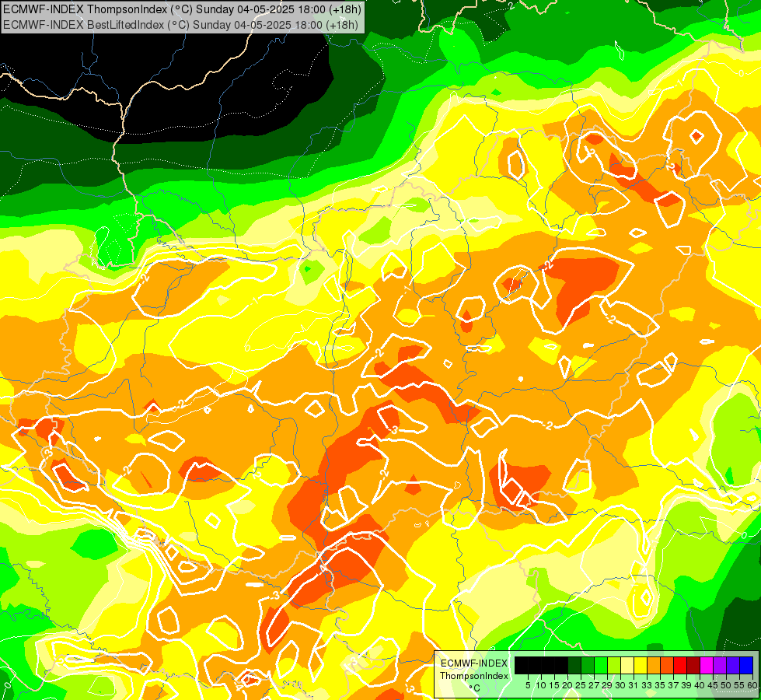This screenshot has width=761, height=700.
Task: Click the legend scale value '40'
Action: (x=700, y=685)
